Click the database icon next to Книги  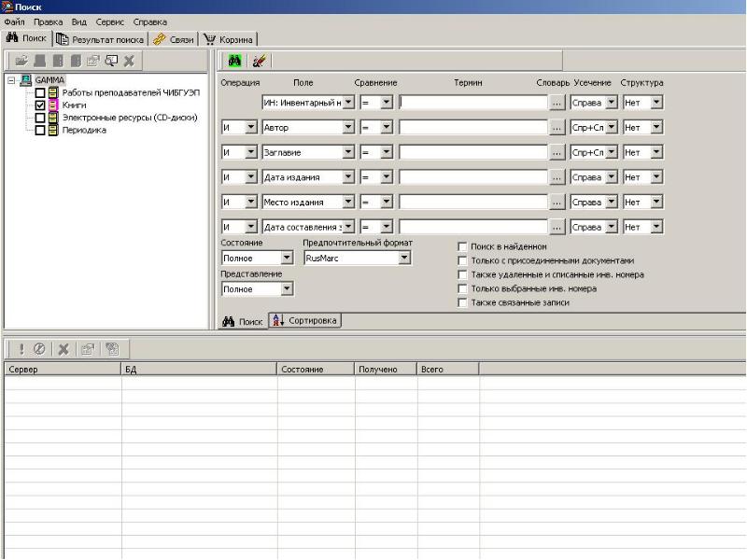[x=53, y=105]
